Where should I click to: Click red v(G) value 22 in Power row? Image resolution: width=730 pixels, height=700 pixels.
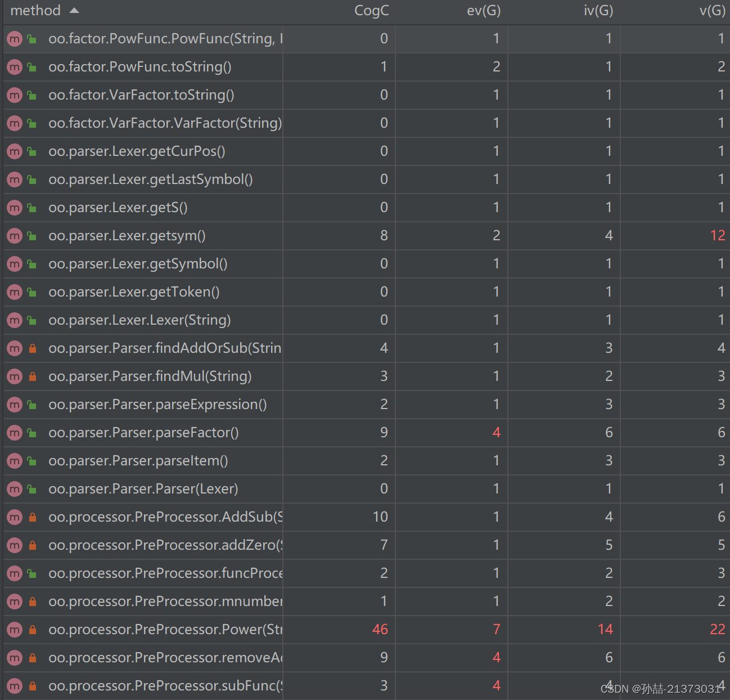tap(718, 630)
